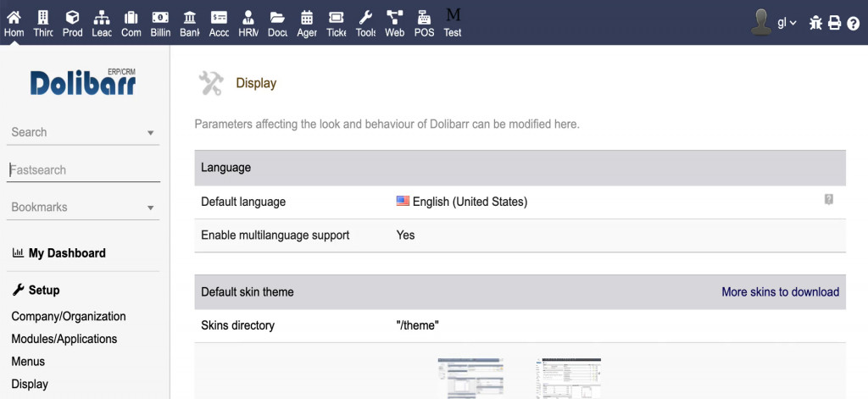Image resolution: width=868 pixels, height=399 pixels.
Task: Open the POS cash register icon
Action: (x=424, y=17)
